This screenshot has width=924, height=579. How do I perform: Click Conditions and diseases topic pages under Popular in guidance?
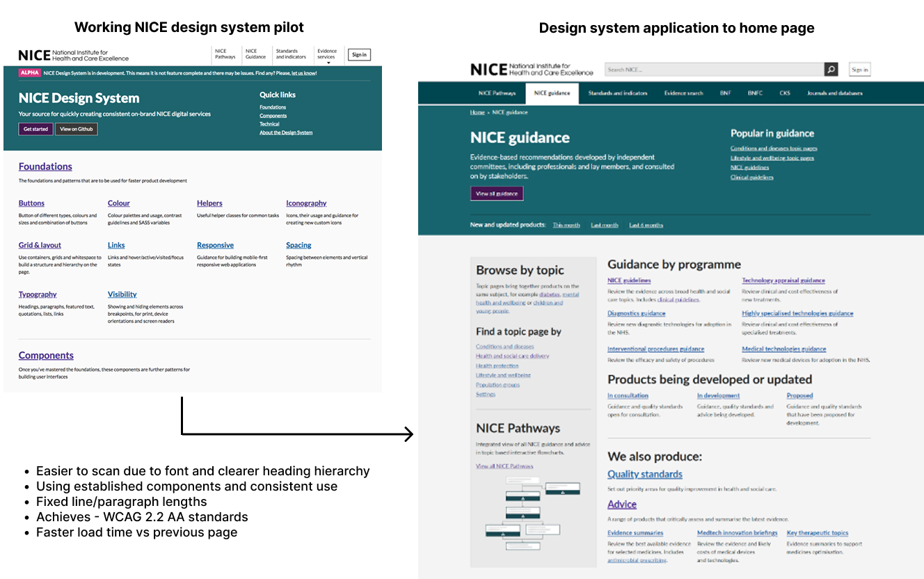pyautogui.click(x=774, y=148)
